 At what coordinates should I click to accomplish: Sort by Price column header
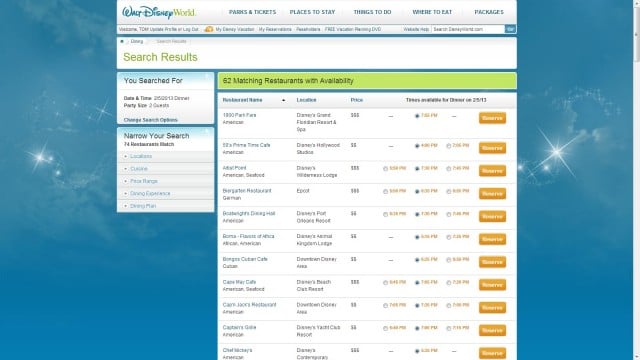pos(357,100)
